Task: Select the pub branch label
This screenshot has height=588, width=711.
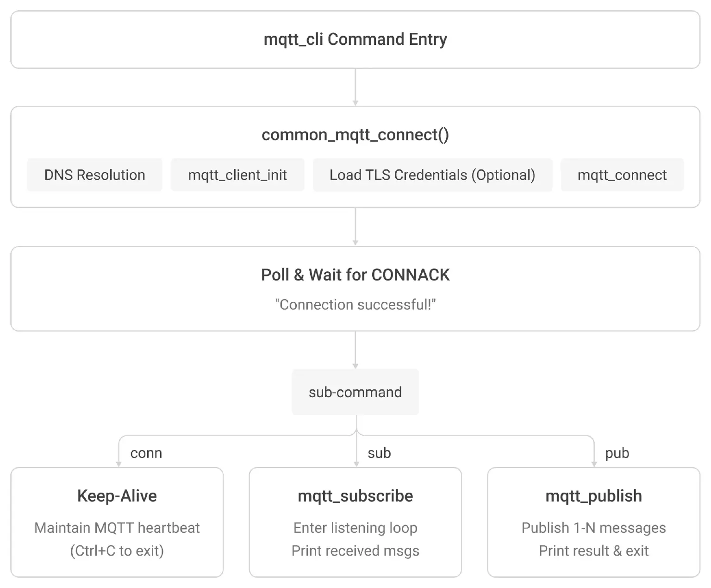Action: pos(617,453)
